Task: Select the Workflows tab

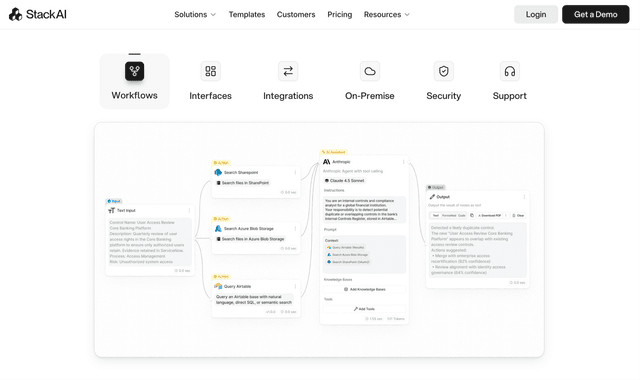Action: (134, 81)
